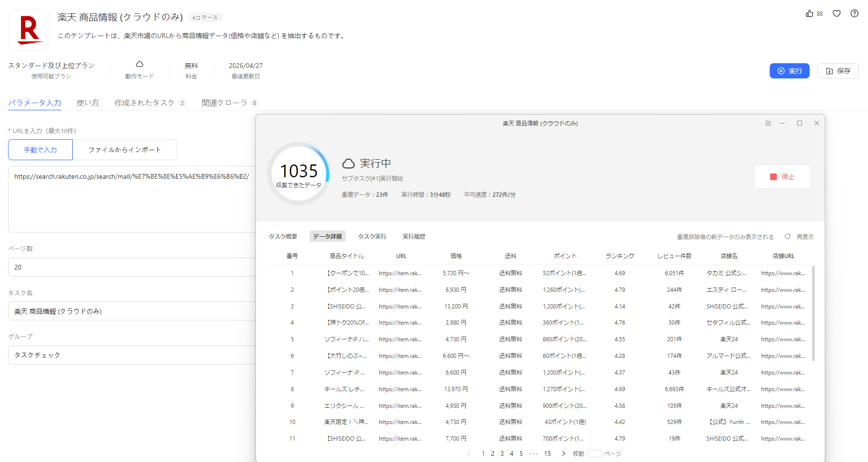The height and width of the screenshot is (462, 868).
Task: Click the thumbs-up like icon
Action: [x=810, y=13]
